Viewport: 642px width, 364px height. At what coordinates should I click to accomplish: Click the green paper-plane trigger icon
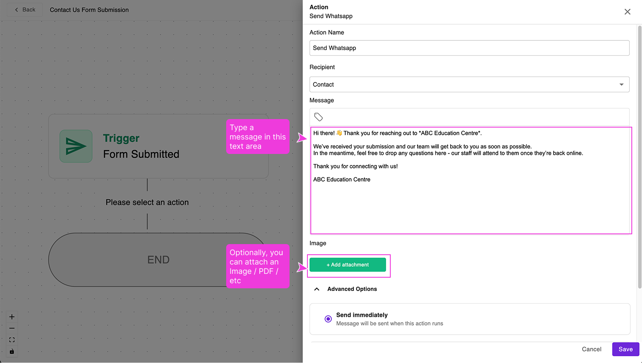click(x=76, y=146)
